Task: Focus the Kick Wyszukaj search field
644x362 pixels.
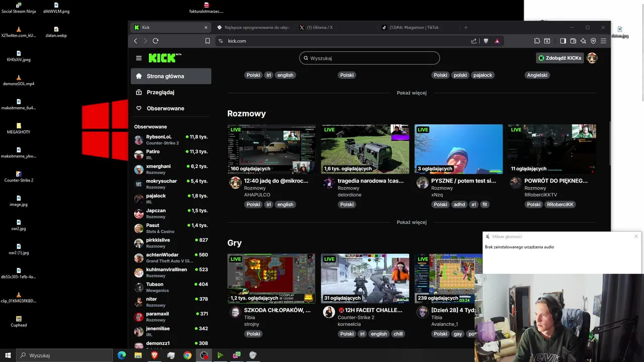Action: point(369,58)
